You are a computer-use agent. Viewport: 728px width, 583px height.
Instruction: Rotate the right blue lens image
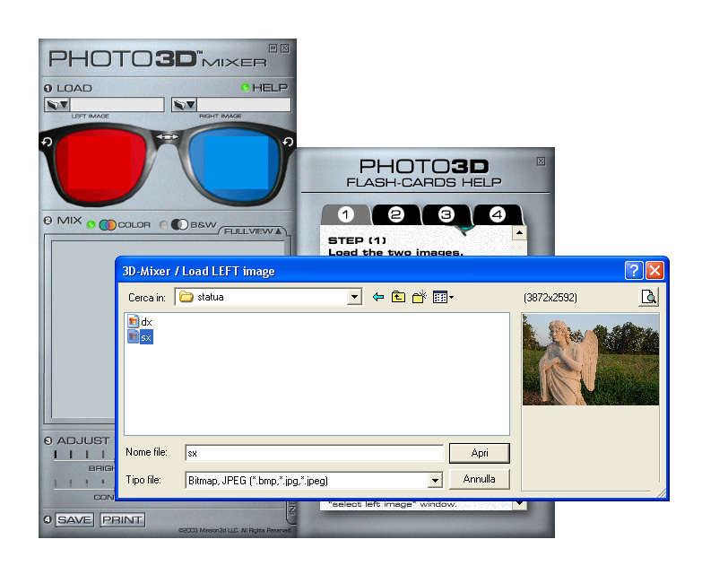pos(289,142)
